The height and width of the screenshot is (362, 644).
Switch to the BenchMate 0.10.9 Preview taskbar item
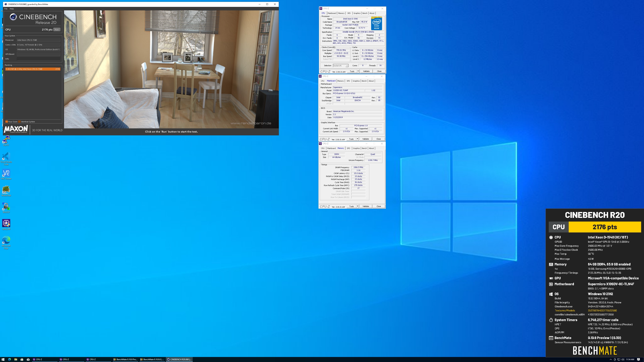125,359
